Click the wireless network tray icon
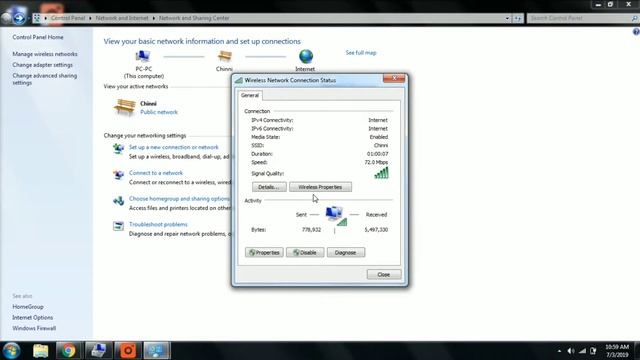640x360 pixels. (582, 351)
